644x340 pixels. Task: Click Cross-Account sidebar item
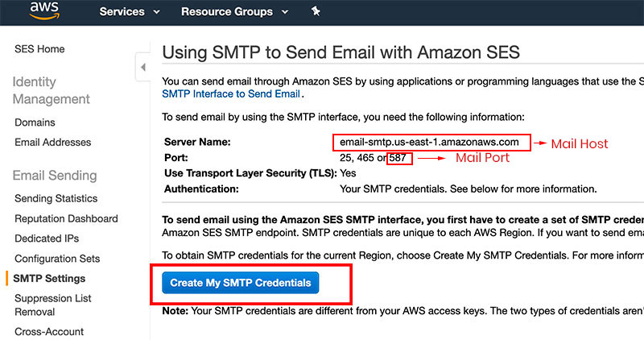[49, 331]
